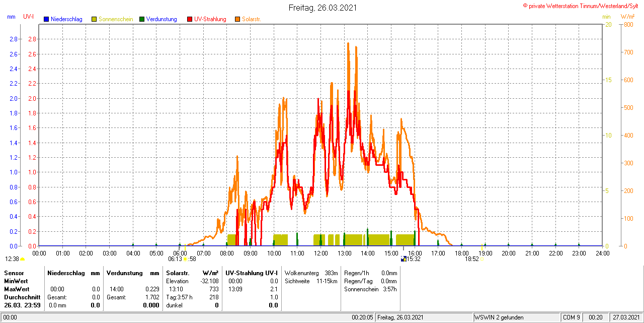Click the Verdunstung max value 0.229
The height and width of the screenshot is (323, 644).
tap(152, 289)
